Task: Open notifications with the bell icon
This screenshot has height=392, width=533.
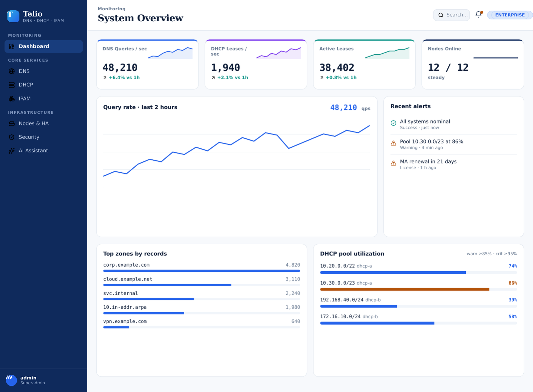Action: pos(478,15)
